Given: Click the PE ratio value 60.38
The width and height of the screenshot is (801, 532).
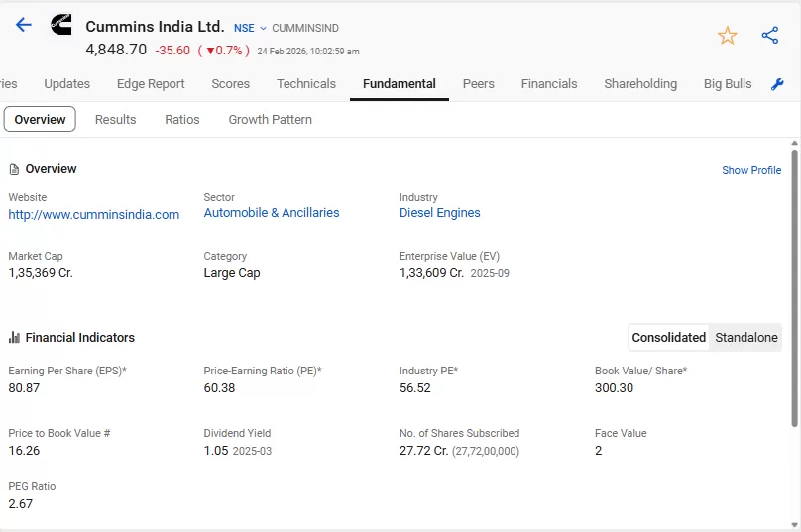Looking at the screenshot, I should pyautogui.click(x=219, y=388).
